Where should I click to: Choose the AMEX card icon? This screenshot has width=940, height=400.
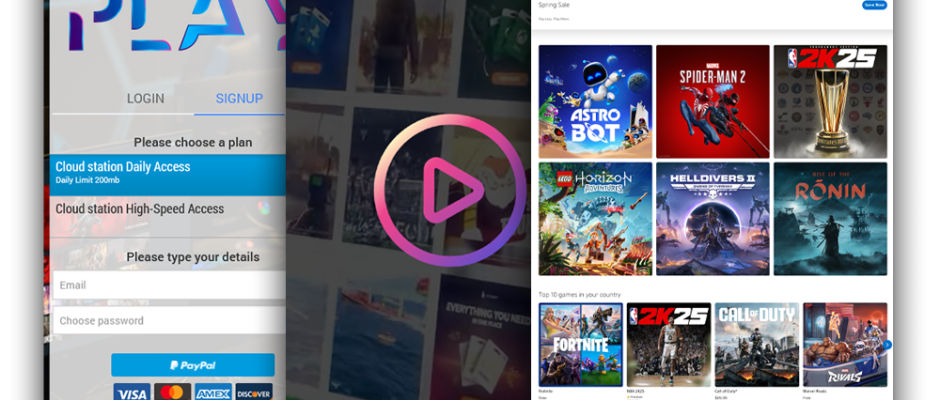213,392
